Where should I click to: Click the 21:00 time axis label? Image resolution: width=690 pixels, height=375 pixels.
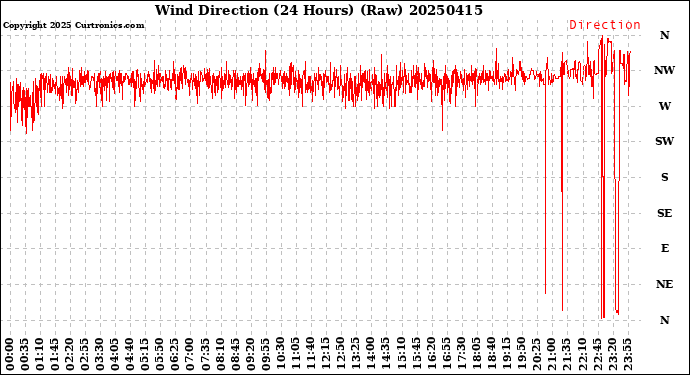tap(551, 355)
